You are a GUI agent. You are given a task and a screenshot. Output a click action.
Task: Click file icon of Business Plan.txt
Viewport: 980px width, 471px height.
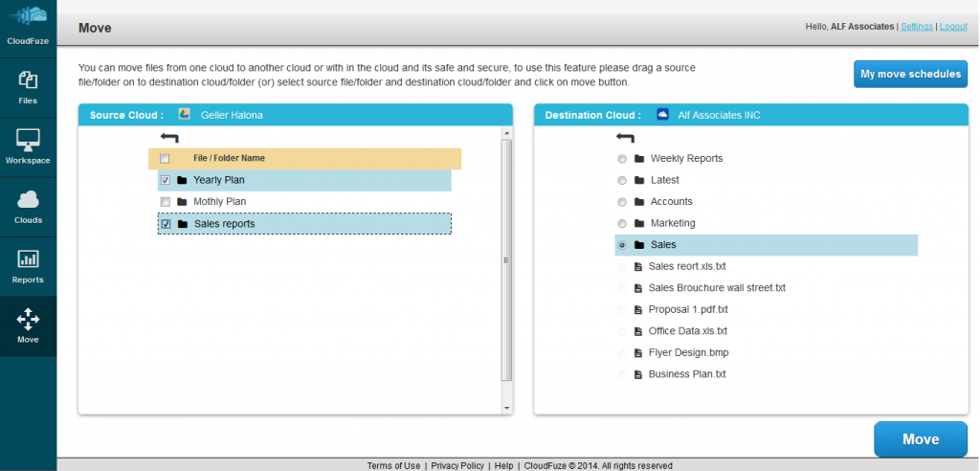[638, 374]
